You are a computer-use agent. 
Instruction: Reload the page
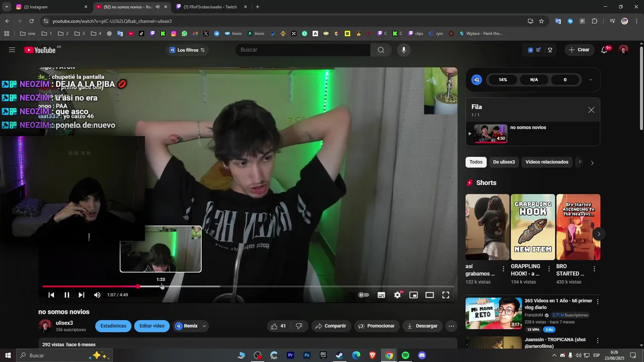[31, 21]
